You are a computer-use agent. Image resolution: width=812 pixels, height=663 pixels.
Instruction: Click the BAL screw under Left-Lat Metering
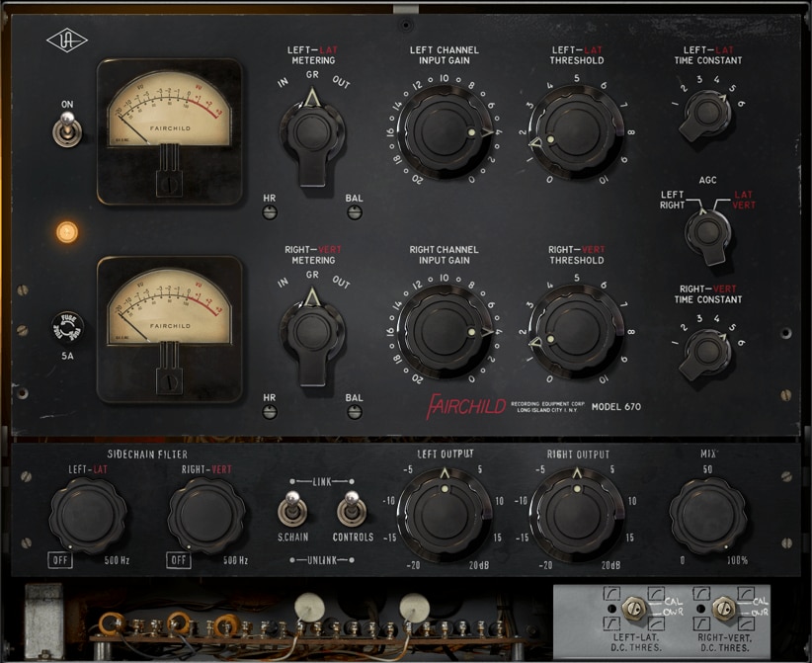[x=355, y=212]
